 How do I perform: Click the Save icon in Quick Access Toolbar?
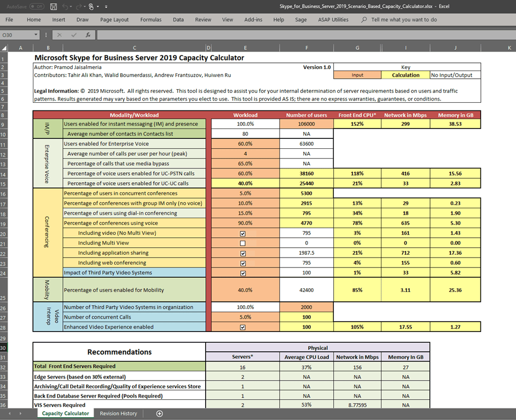pos(53,7)
